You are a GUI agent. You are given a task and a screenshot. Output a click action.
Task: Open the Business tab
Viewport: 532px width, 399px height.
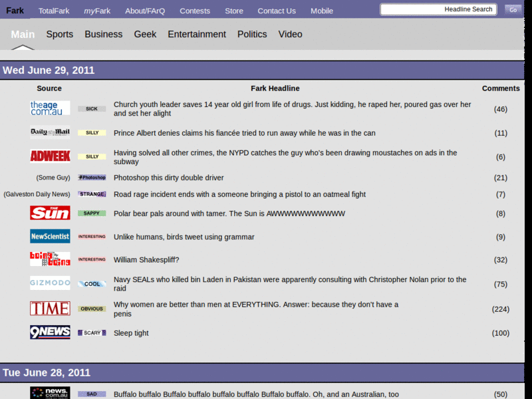point(104,35)
